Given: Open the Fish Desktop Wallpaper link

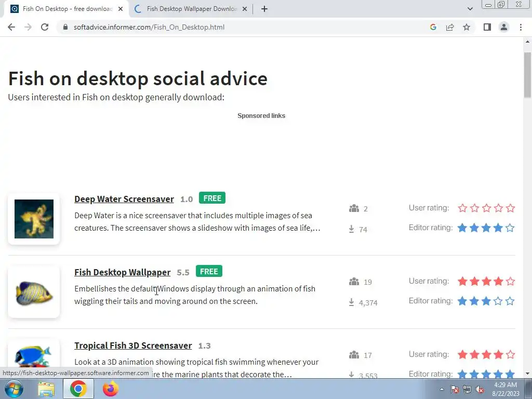Looking at the screenshot, I should (x=123, y=272).
